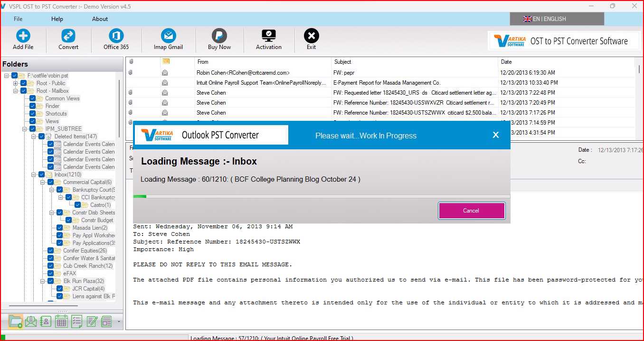The height and width of the screenshot is (341, 644).
Task: Click the Inbox(1210) folder icon
Action: click(x=49, y=175)
